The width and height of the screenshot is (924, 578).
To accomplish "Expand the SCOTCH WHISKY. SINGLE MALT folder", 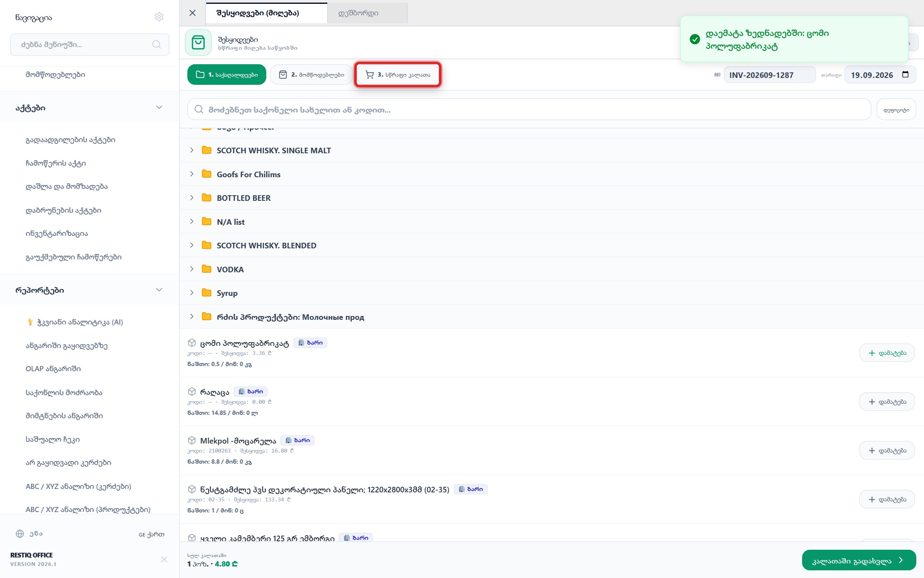I will pyautogui.click(x=192, y=150).
